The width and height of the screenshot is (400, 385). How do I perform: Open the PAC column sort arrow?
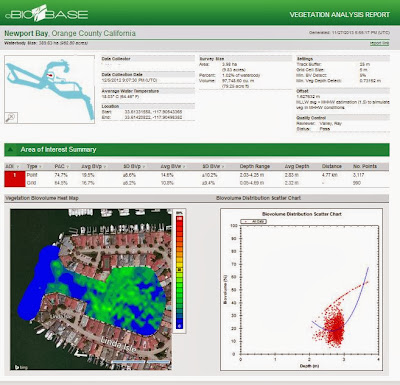67,166
